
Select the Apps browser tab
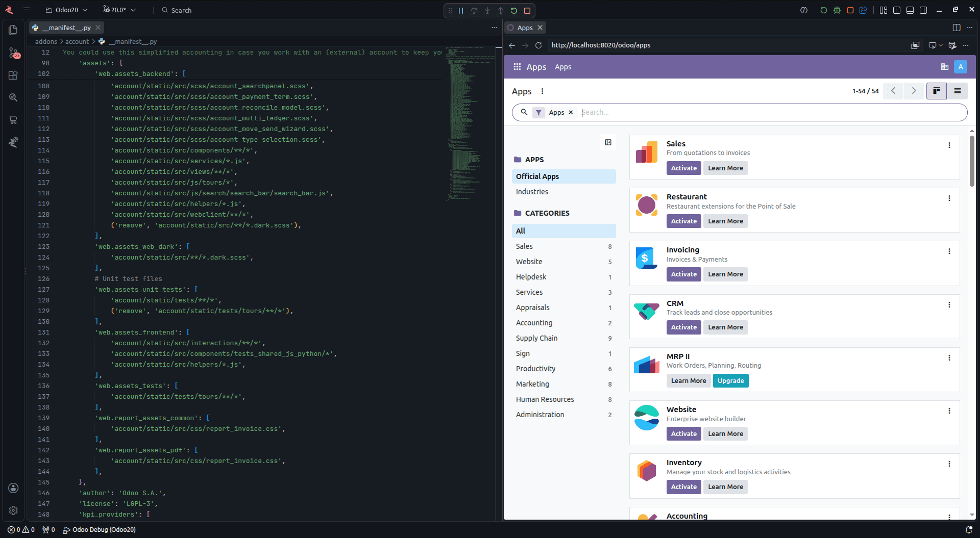(x=525, y=28)
